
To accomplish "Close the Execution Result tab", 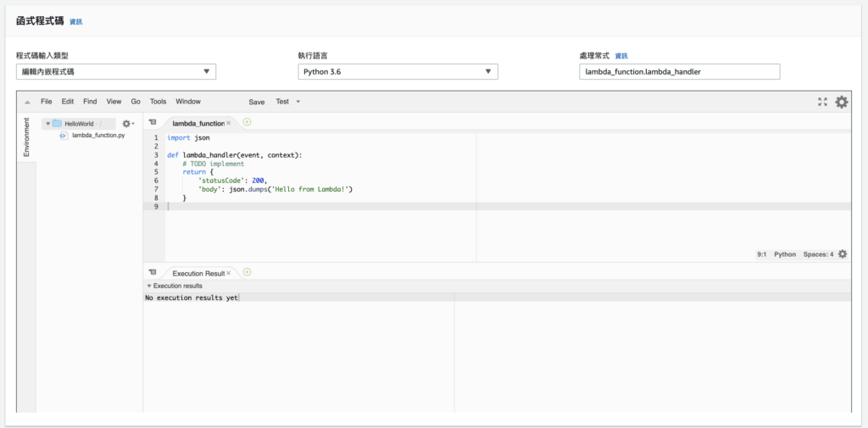I will (x=229, y=273).
